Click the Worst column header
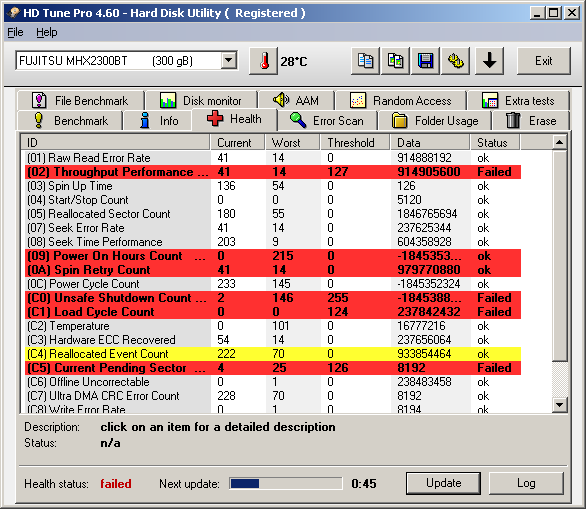Image resolution: width=586 pixels, height=509 pixels. point(293,143)
